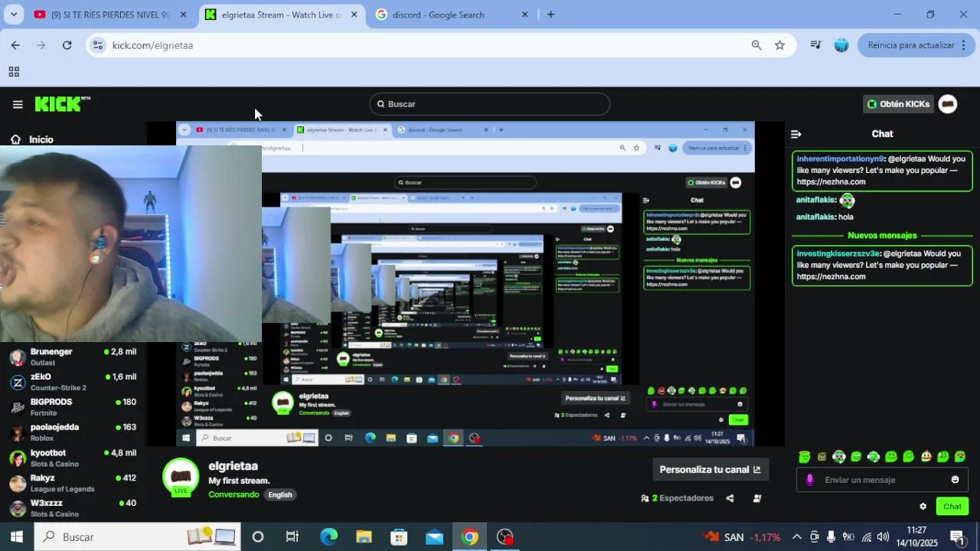Open volume control in system tray

click(x=884, y=537)
